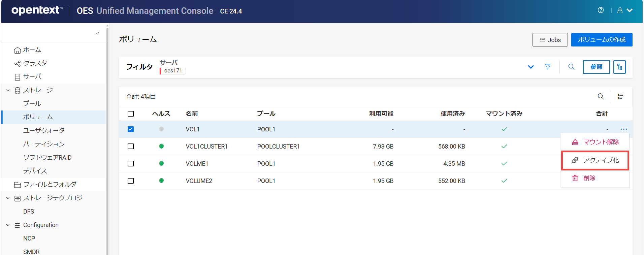Click the filter funnel icon
This screenshot has height=255, width=644.
(x=548, y=67)
